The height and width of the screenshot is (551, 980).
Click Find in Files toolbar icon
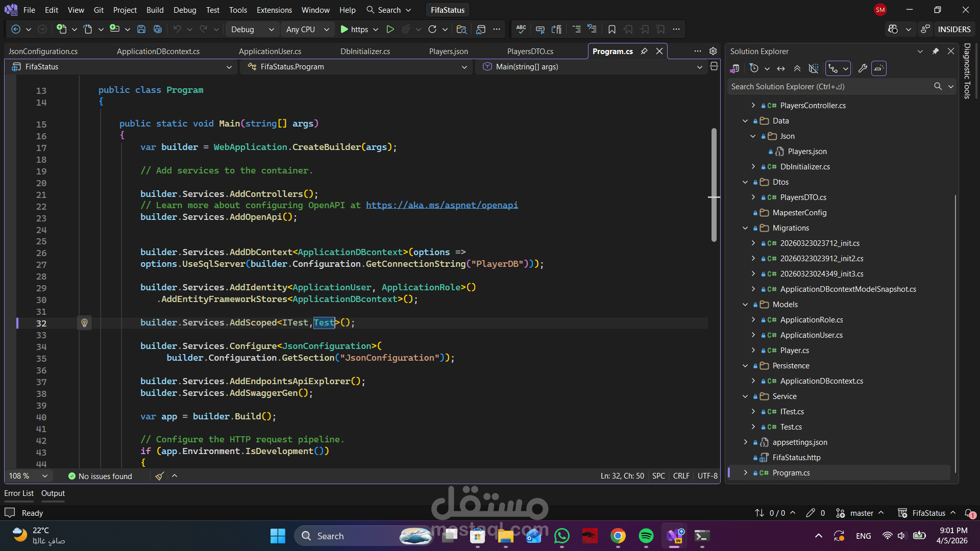[x=461, y=30]
